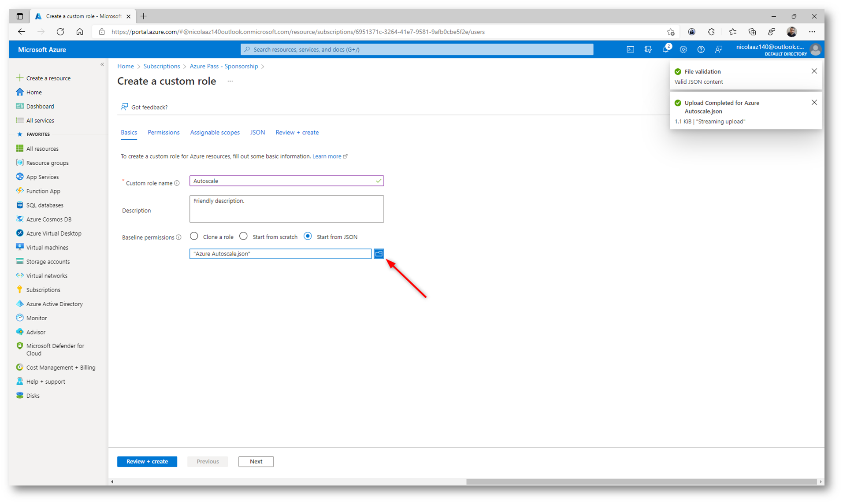Switch to the Permissions tab

(163, 132)
